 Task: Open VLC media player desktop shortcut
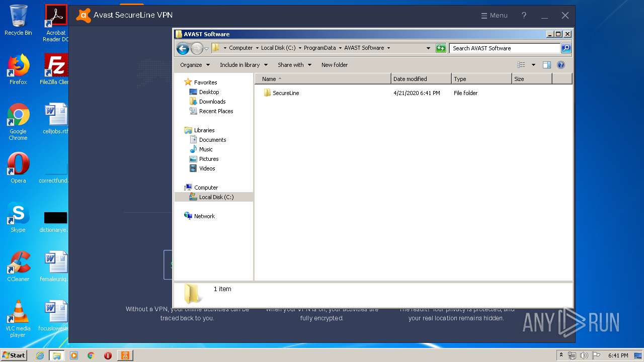18,319
